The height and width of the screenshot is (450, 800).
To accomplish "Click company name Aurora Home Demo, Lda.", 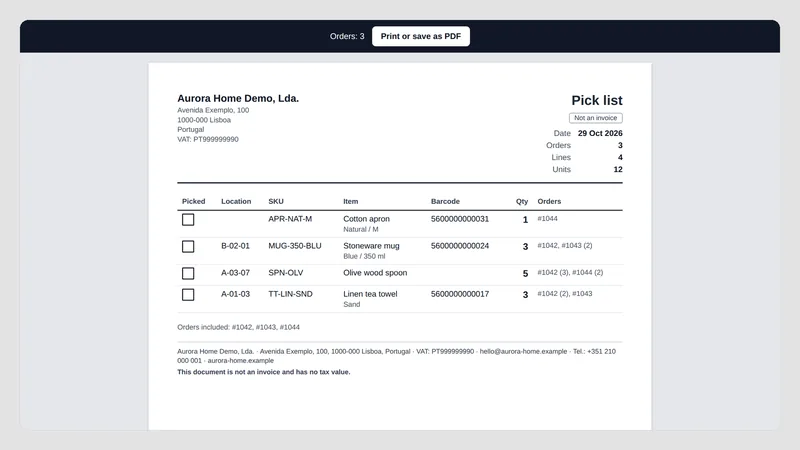I will click(238, 98).
